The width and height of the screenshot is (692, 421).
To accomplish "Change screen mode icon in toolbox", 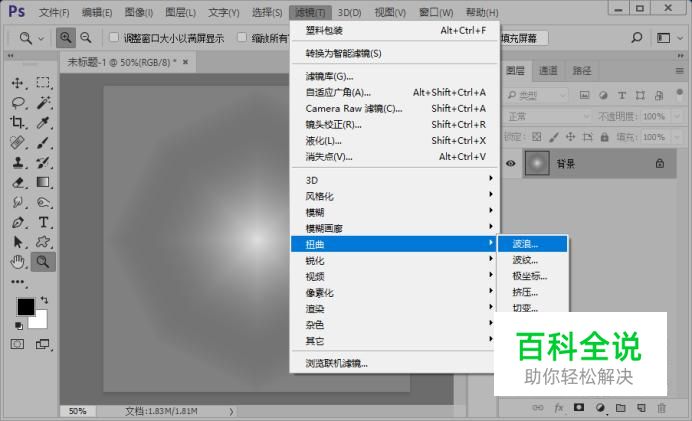I will [x=43, y=344].
